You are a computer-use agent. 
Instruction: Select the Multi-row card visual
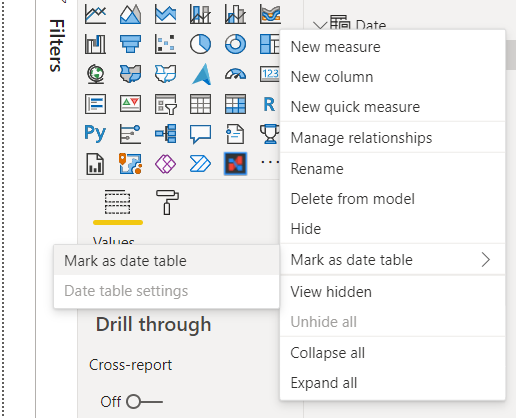[95, 104]
